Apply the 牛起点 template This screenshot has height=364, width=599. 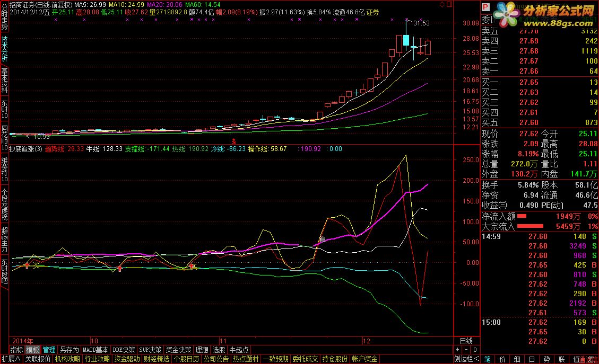(239, 350)
